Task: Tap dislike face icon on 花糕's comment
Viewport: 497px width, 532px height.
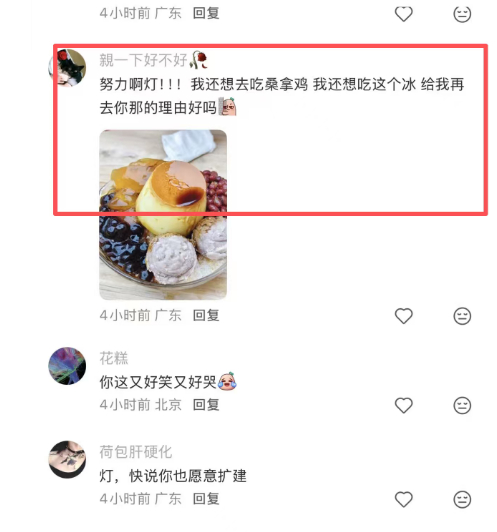Action: (x=462, y=405)
